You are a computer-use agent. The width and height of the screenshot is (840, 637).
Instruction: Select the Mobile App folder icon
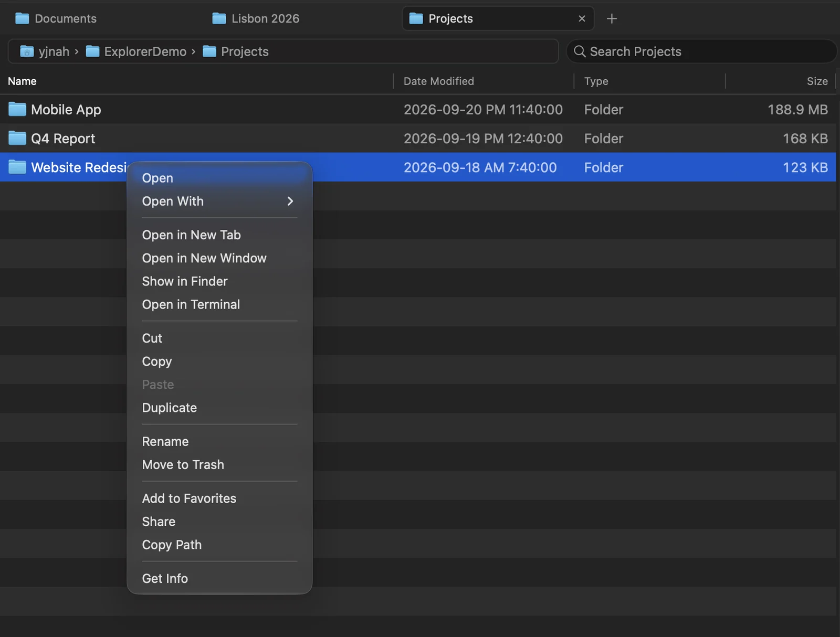coord(17,109)
